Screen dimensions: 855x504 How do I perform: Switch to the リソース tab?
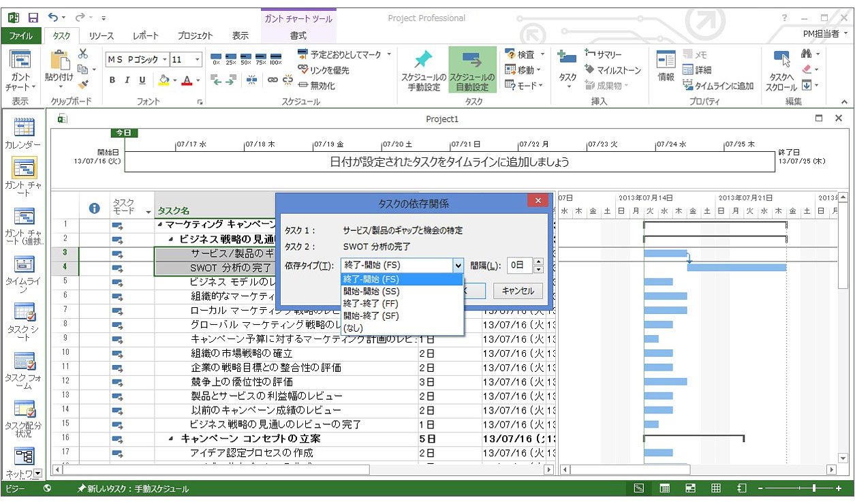tap(102, 35)
